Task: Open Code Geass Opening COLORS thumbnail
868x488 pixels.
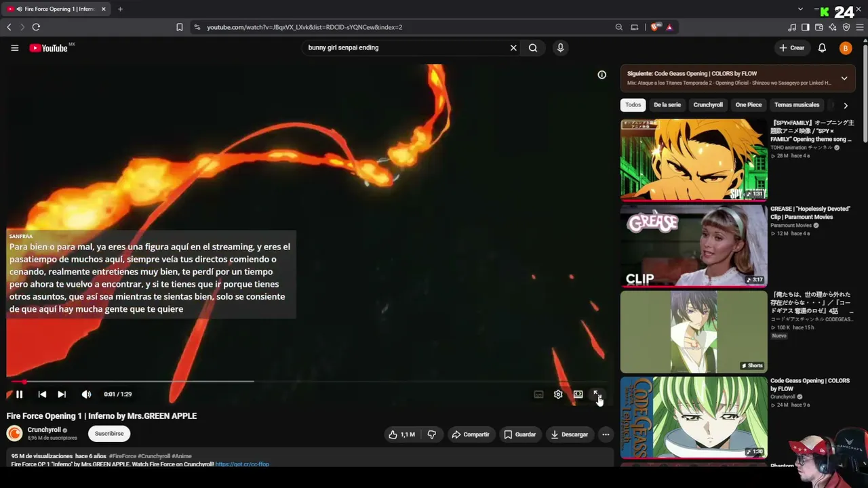Action: pyautogui.click(x=694, y=418)
